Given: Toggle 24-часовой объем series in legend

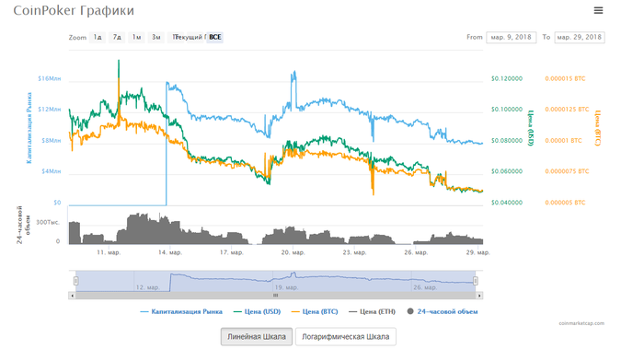Looking at the screenshot, I should pyautogui.click(x=443, y=311).
